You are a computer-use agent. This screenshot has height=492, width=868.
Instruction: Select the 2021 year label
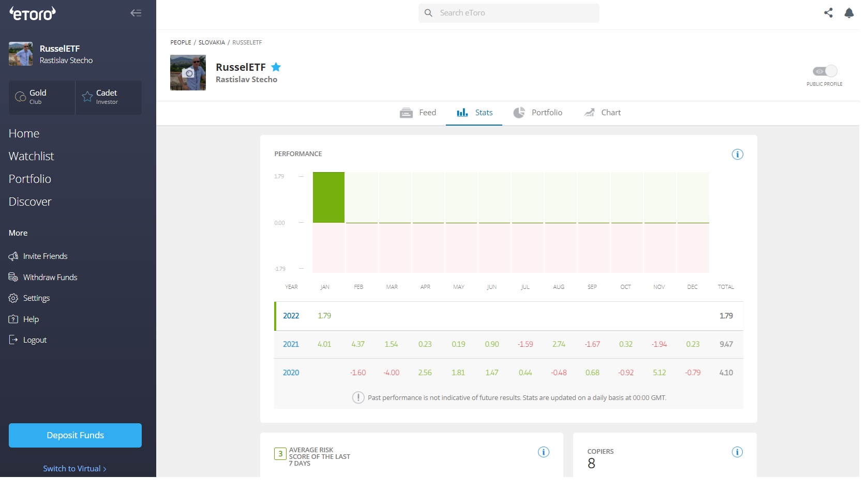[x=291, y=344]
